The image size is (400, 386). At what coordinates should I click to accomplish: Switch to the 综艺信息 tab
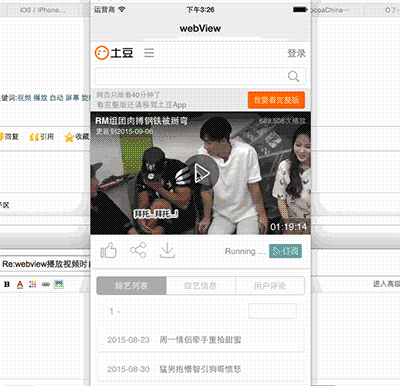click(x=201, y=286)
